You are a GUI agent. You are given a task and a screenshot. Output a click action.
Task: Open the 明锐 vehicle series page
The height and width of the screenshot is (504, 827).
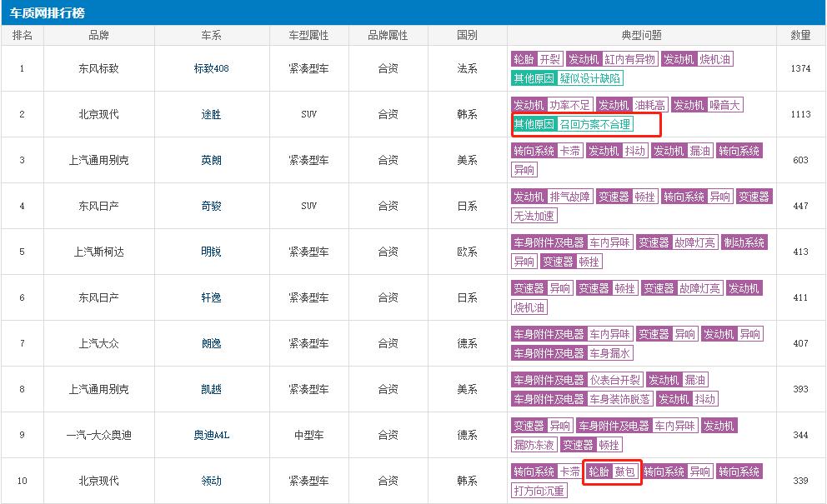pyautogui.click(x=210, y=251)
